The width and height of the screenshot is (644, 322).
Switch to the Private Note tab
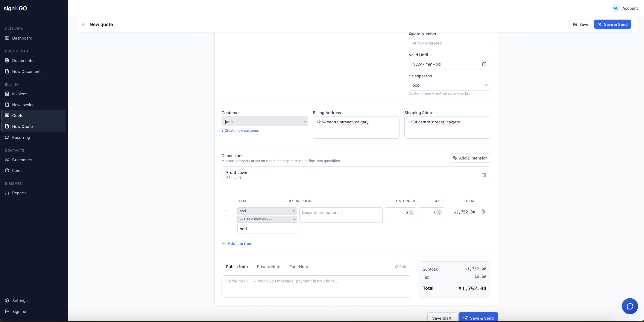click(269, 267)
